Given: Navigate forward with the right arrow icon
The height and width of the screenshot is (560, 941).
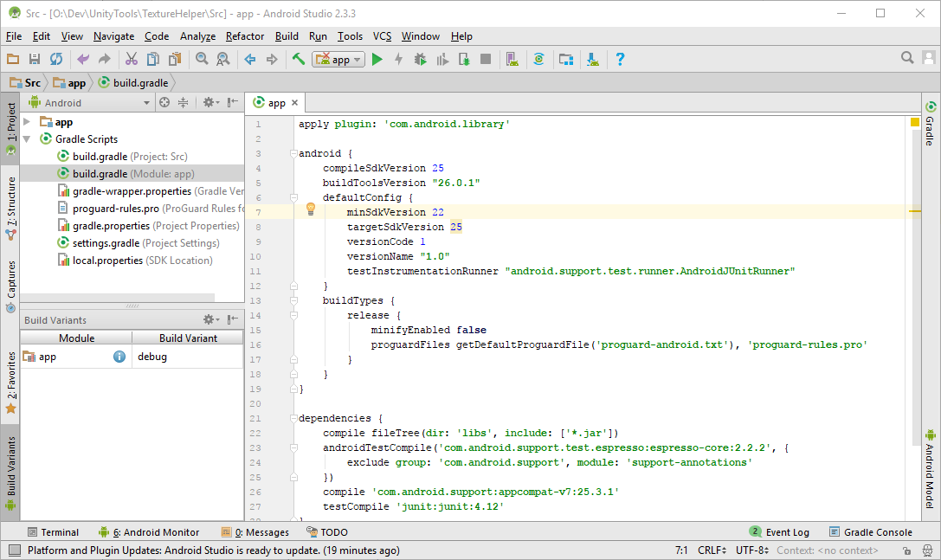Looking at the screenshot, I should tap(272, 59).
